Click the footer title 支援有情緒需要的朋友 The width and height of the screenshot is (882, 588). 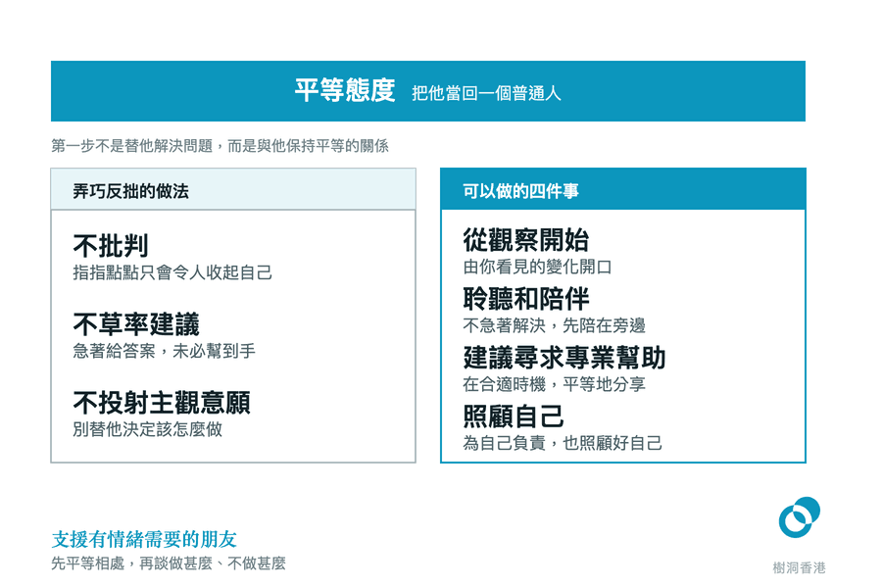(144, 540)
